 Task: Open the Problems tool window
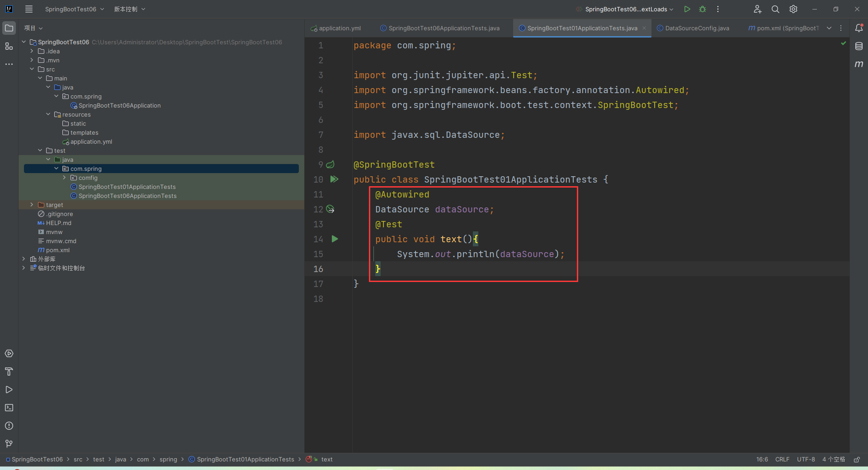coord(9,426)
